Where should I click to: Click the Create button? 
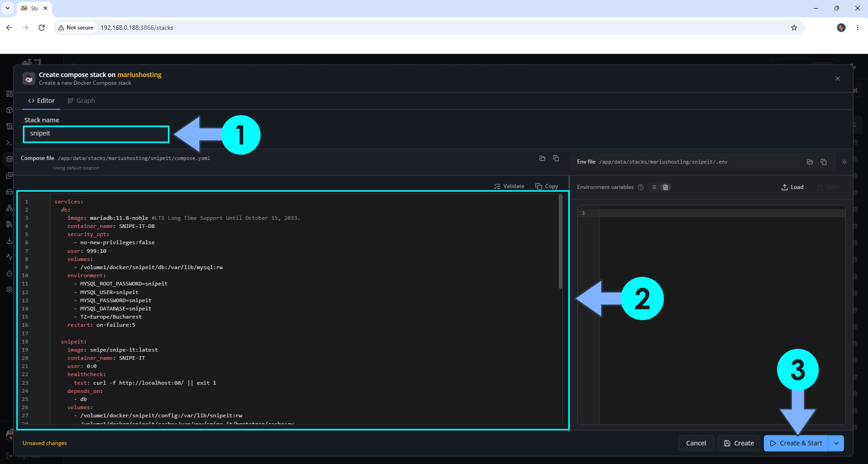point(739,443)
